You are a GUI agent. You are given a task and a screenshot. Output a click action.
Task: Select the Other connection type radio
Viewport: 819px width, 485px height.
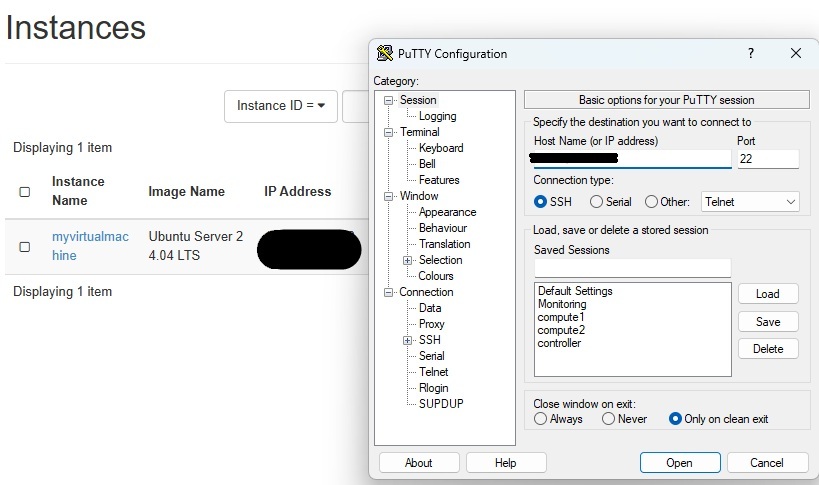click(651, 202)
